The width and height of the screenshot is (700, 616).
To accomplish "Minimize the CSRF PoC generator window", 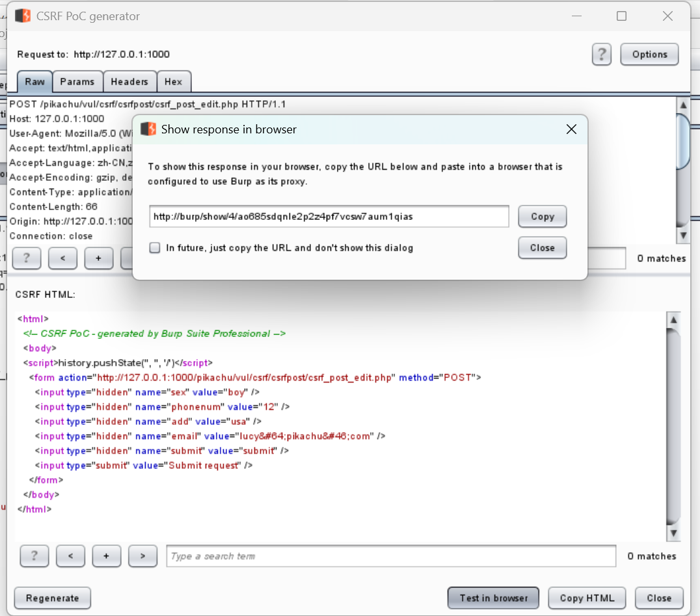I will (577, 16).
